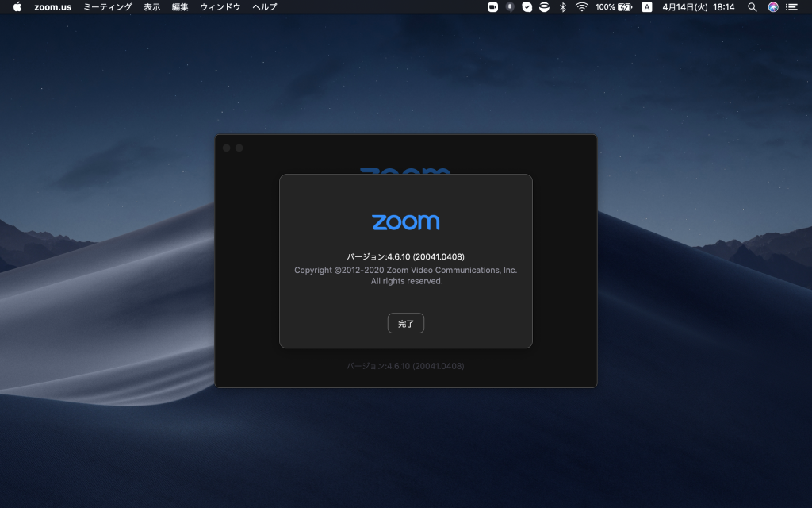
Task: Click the dark round microphone-style icon in the menu bar
Action: click(510, 6)
